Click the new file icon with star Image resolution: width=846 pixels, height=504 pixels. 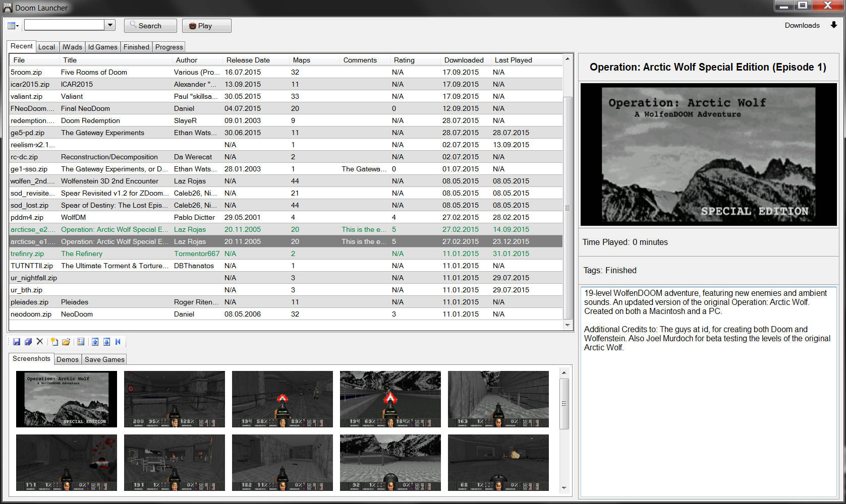pos(54,342)
